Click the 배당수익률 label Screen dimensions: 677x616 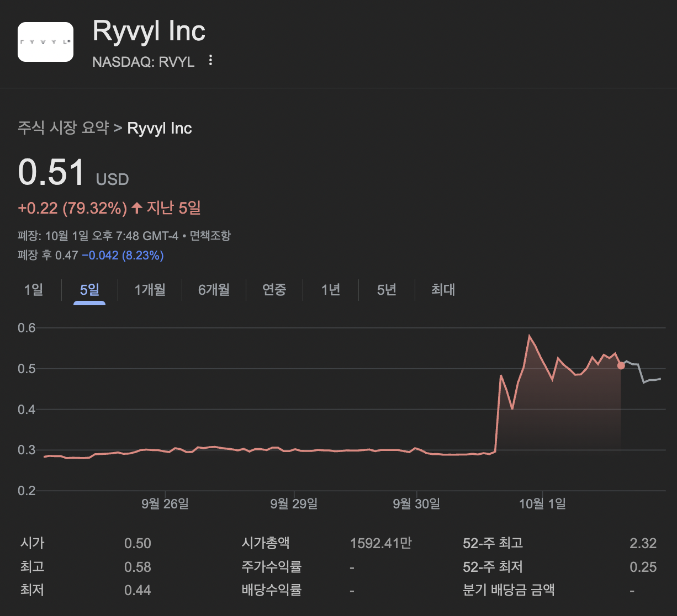(x=272, y=591)
